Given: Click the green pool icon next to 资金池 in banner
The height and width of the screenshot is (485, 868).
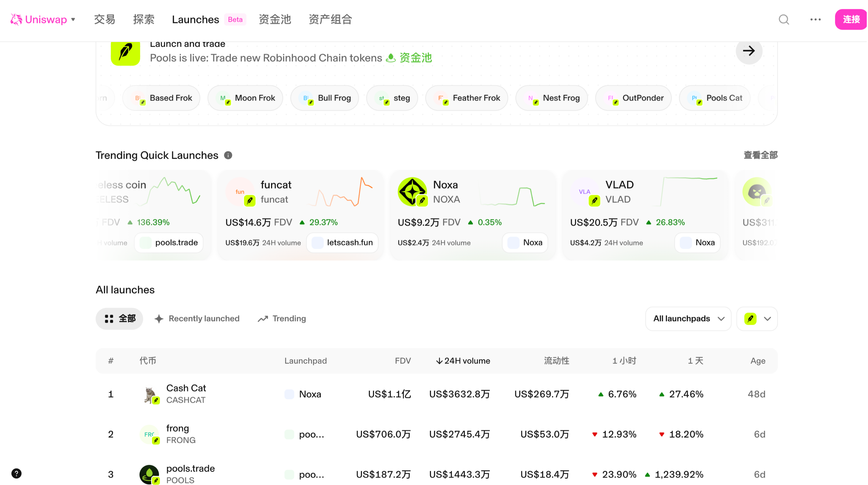Looking at the screenshot, I should pyautogui.click(x=391, y=58).
